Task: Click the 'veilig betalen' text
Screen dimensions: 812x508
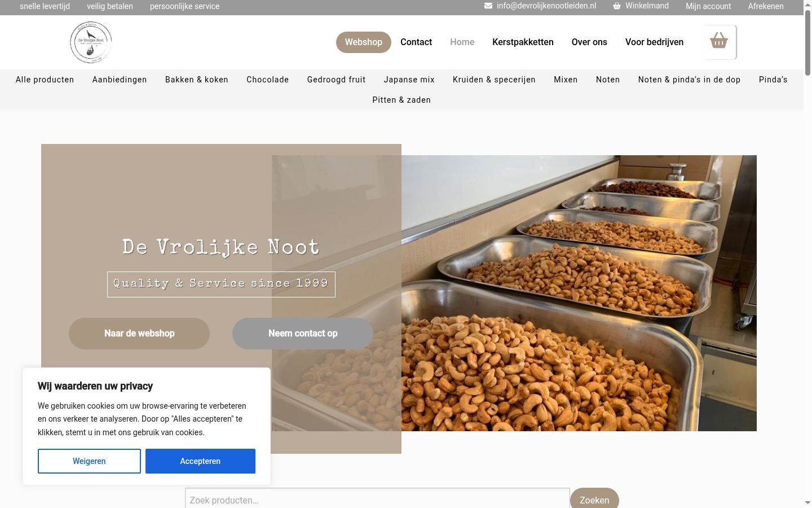Action: (110, 6)
